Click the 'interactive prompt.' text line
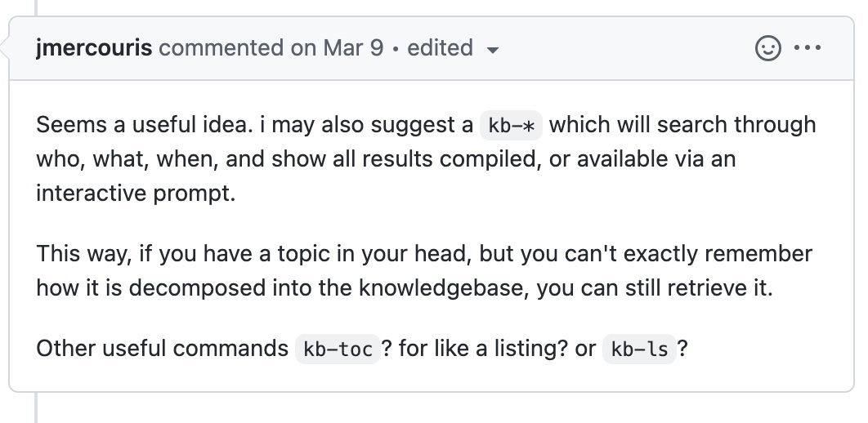This screenshot has width=868, height=423. tap(136, 194)
